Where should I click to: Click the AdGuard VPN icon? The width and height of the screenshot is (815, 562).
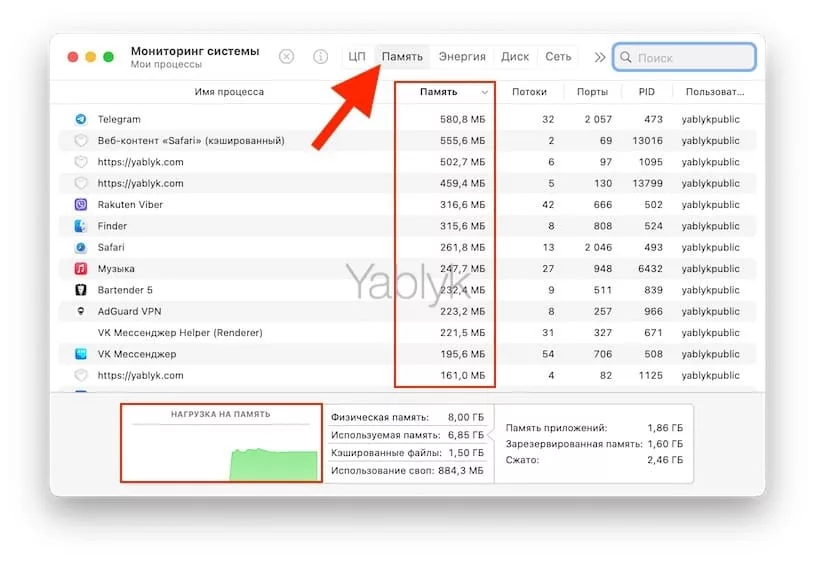[81, 311]
